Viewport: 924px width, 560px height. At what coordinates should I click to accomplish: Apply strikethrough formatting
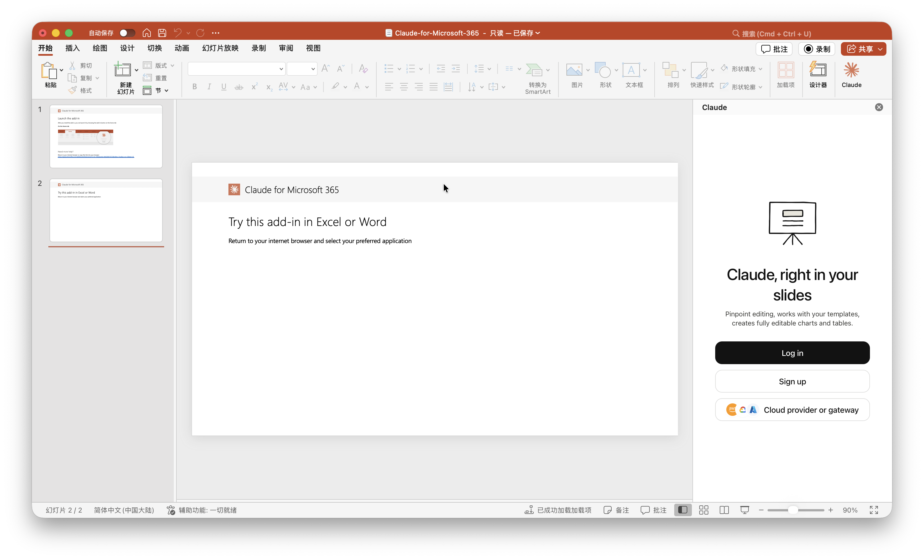238,87
